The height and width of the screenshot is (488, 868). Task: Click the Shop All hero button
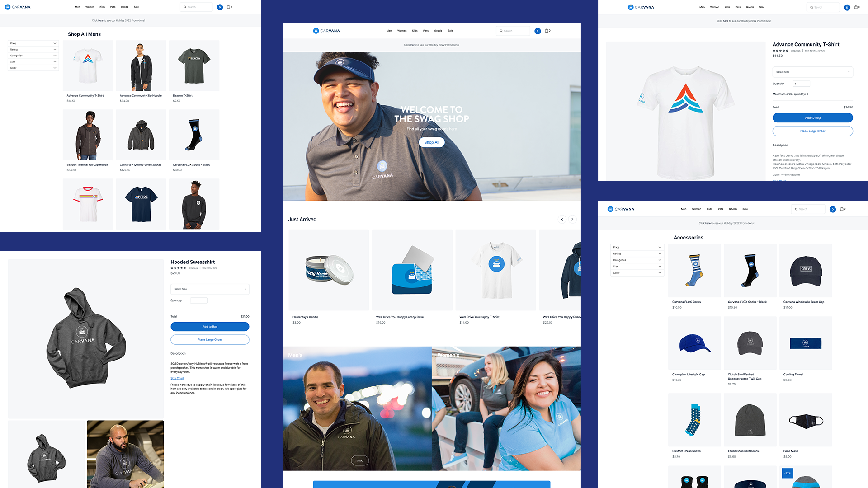(x=432, y=142)
